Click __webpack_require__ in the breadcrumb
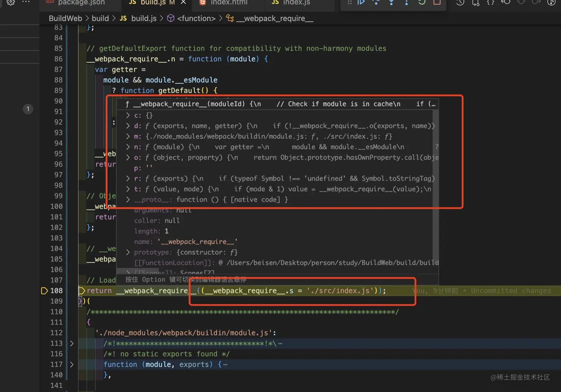The image size is (561, 392). click(275, 18)
